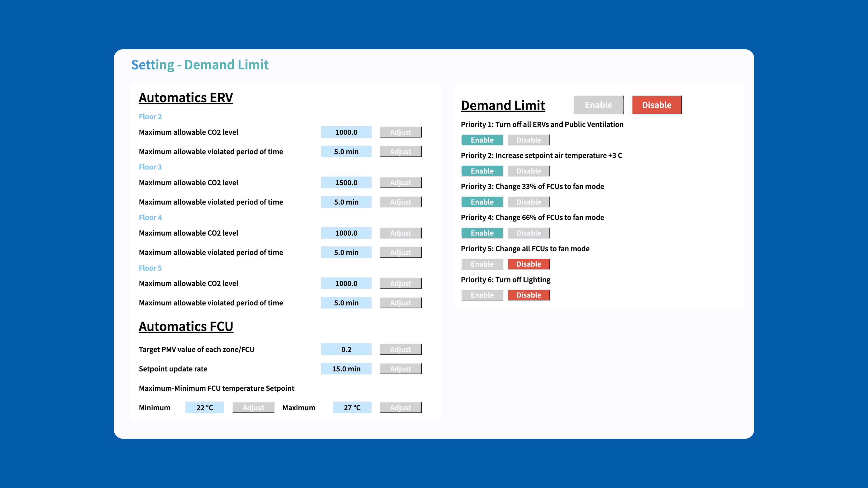The height and width of the screenshot is (488, 868).
Task: Adjust the setpoint update rate
Action: 400,369
